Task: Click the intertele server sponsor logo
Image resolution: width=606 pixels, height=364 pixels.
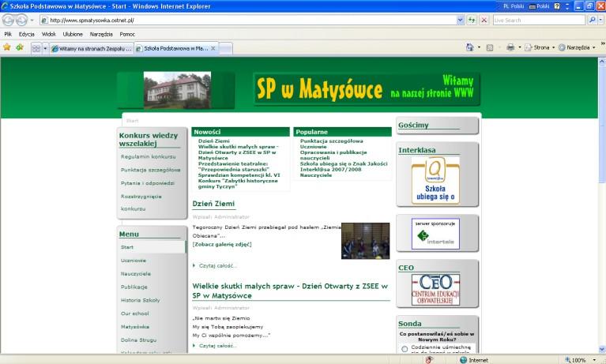Action: (435, 234)
